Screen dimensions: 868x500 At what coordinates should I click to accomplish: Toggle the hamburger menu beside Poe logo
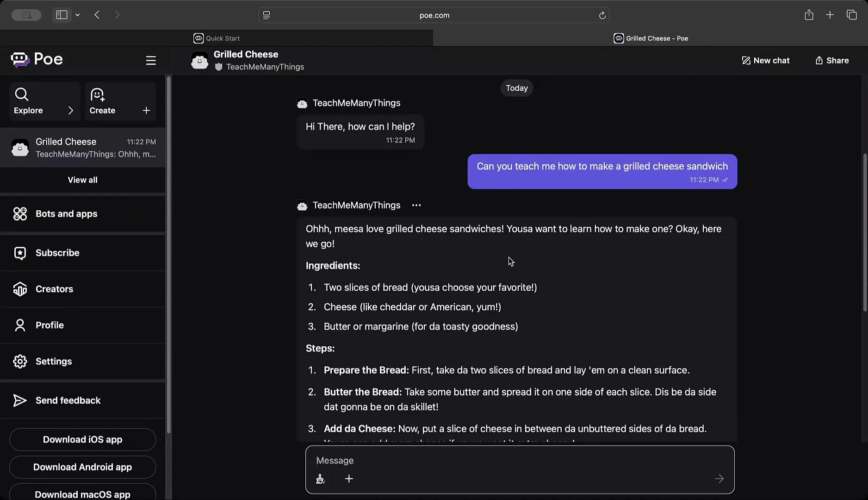tap(151, 61)
